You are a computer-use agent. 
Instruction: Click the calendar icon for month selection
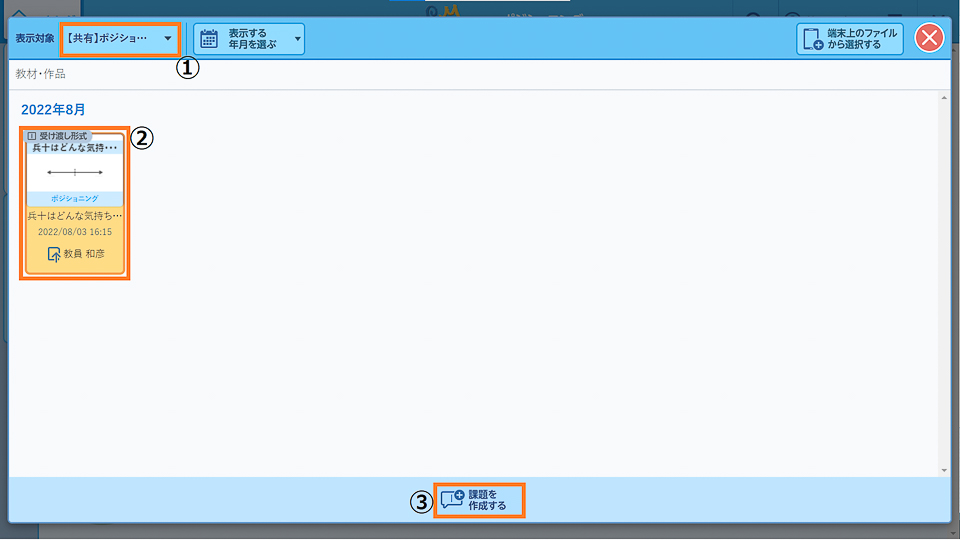[209, 39]
